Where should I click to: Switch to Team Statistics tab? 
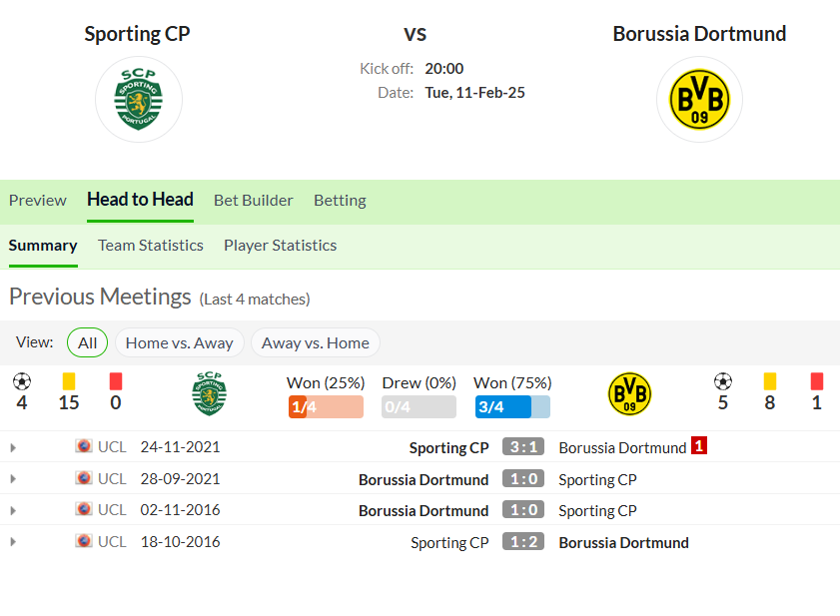pos(151,246)
